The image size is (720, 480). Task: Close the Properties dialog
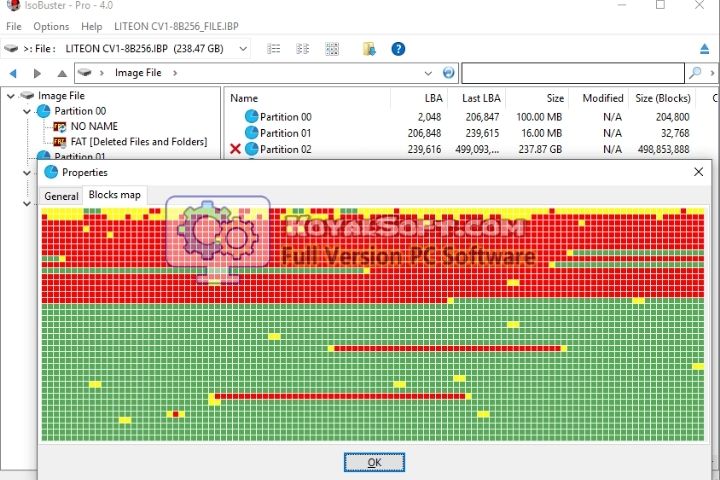tap(698, 172)
